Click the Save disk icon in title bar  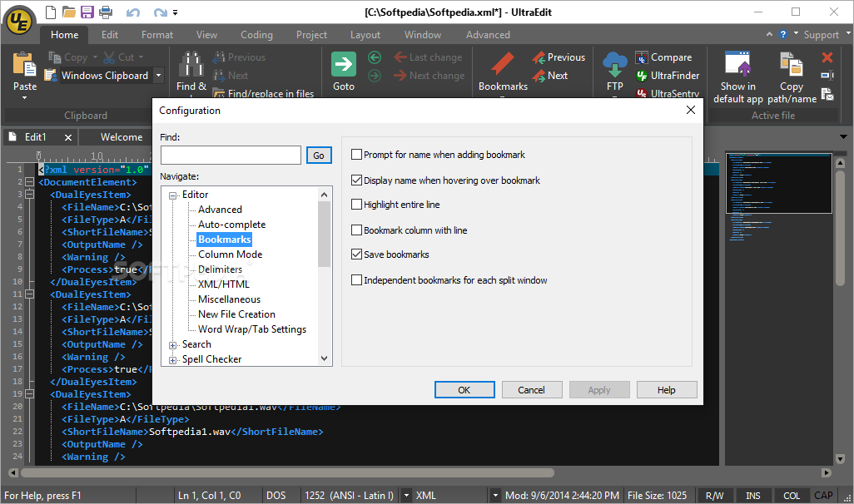click(87, 12)
